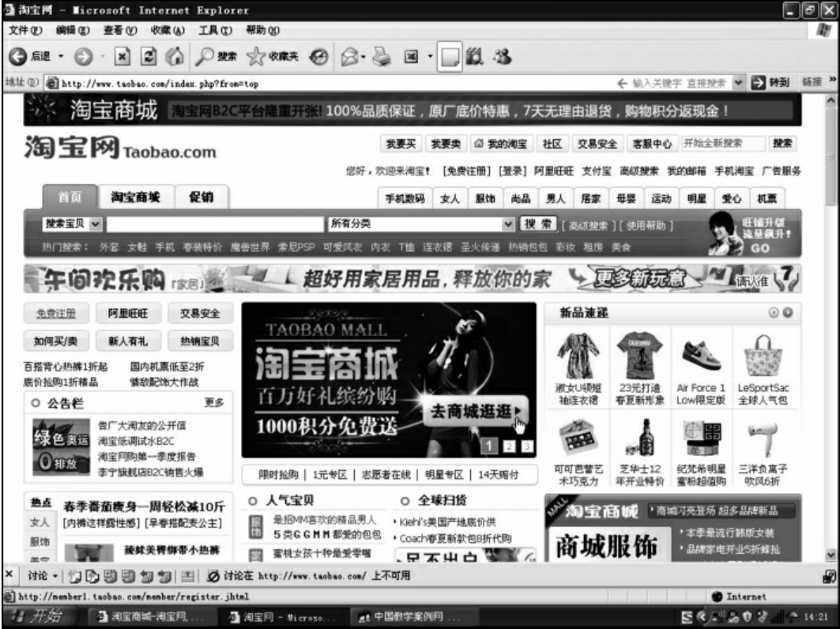This screenshot has height=629, width=840.
Task: Expand the Edit button dropdown arrow
Action: click(430, 56)
